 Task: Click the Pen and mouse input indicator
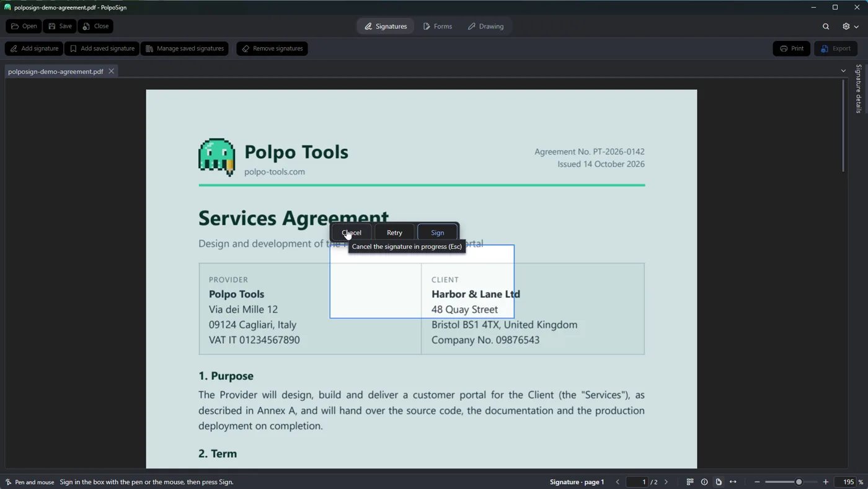tap(29, 482)
